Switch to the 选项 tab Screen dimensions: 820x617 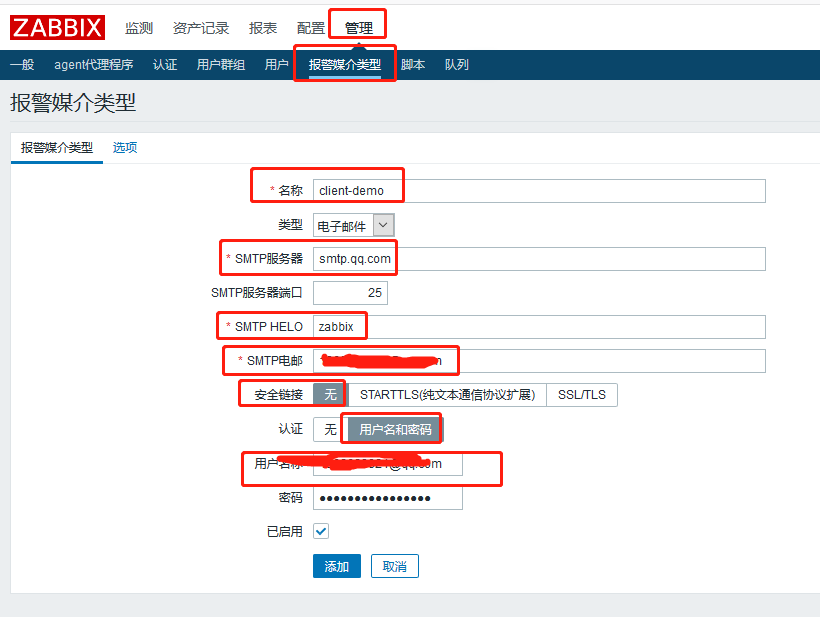point(125,148)
